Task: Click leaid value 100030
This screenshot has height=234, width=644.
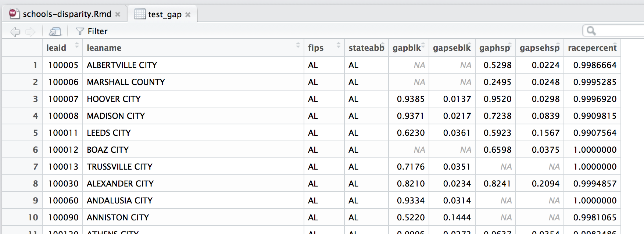Action: click(63, 184)
